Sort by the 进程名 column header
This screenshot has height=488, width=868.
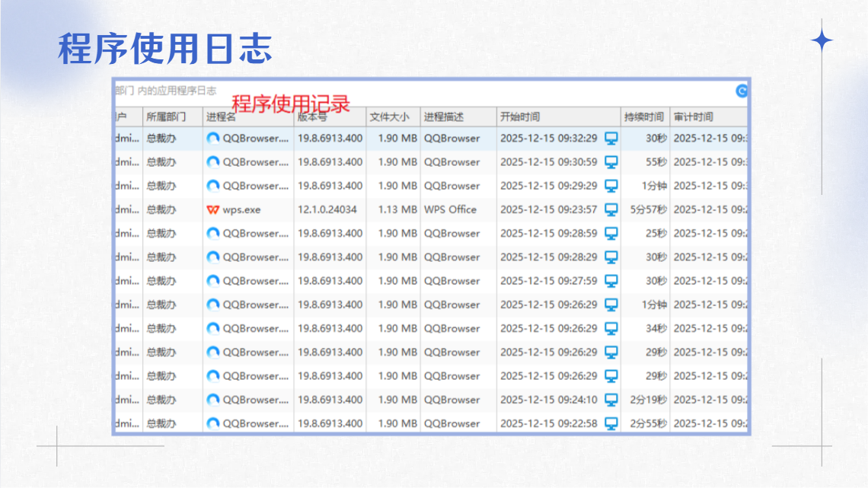click(248, 116)
